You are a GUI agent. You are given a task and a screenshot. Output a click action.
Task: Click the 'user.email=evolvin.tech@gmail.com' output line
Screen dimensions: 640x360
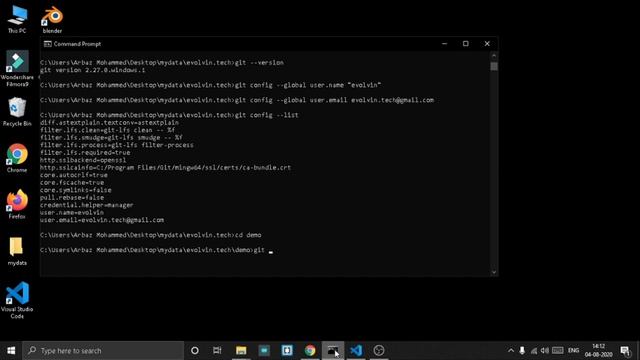[102, 220]
